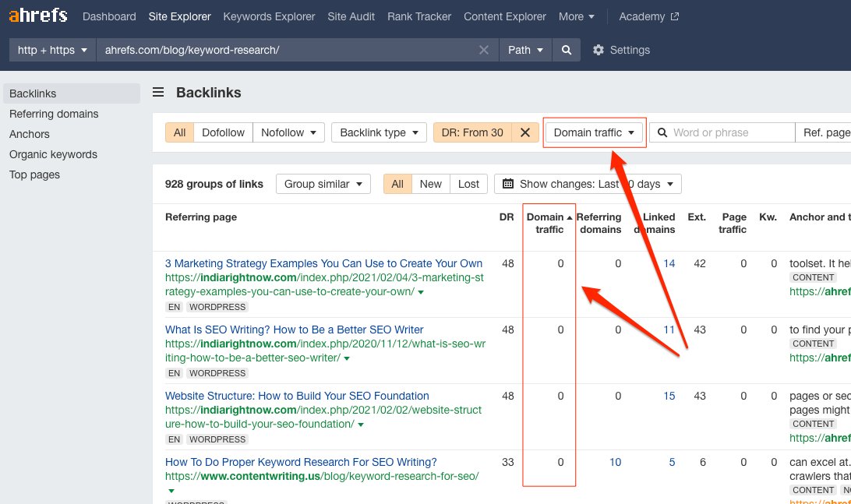
Task: Open the Academy external link
Action: pyautogui.click(x=648, y=17)
